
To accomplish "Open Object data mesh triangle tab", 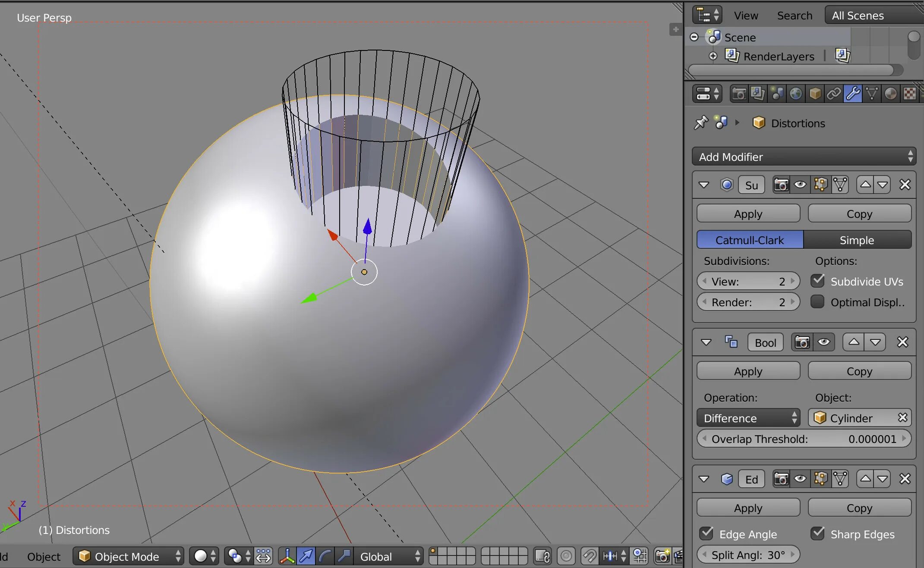I will click(x=872, y=94).
